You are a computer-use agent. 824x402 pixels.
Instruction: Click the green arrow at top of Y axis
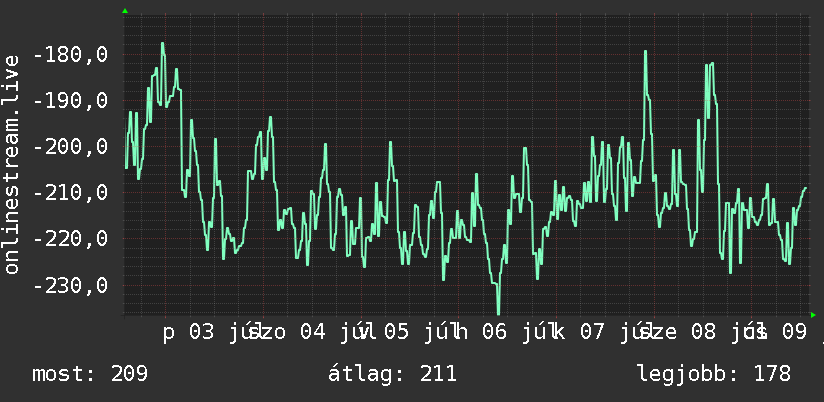click(125, 11)
